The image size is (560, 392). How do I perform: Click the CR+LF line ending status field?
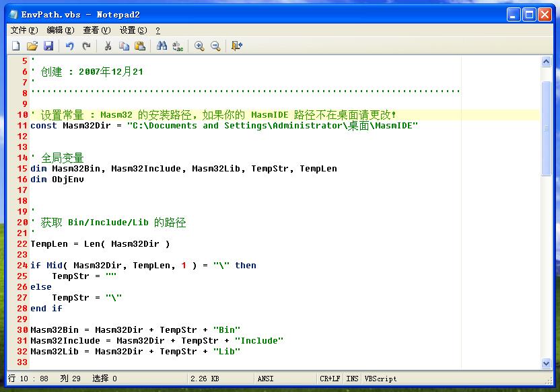pyautogui.click(x=330, y=379)
